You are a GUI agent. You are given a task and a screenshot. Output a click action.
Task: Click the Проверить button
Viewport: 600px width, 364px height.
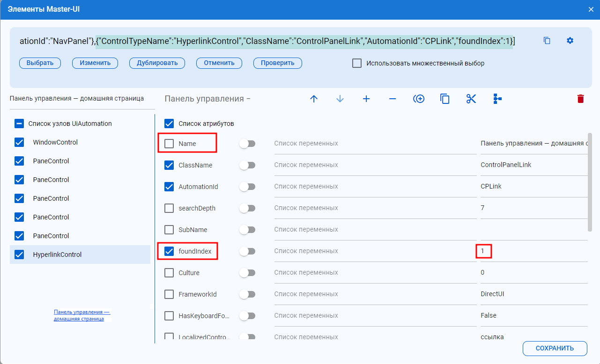click(278, 63)
